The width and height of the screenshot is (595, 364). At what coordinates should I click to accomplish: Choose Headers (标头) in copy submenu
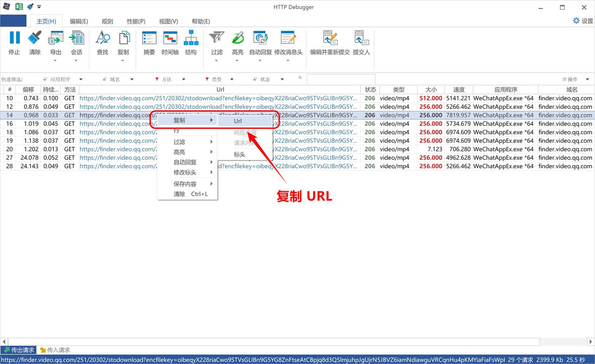point(245,154)
